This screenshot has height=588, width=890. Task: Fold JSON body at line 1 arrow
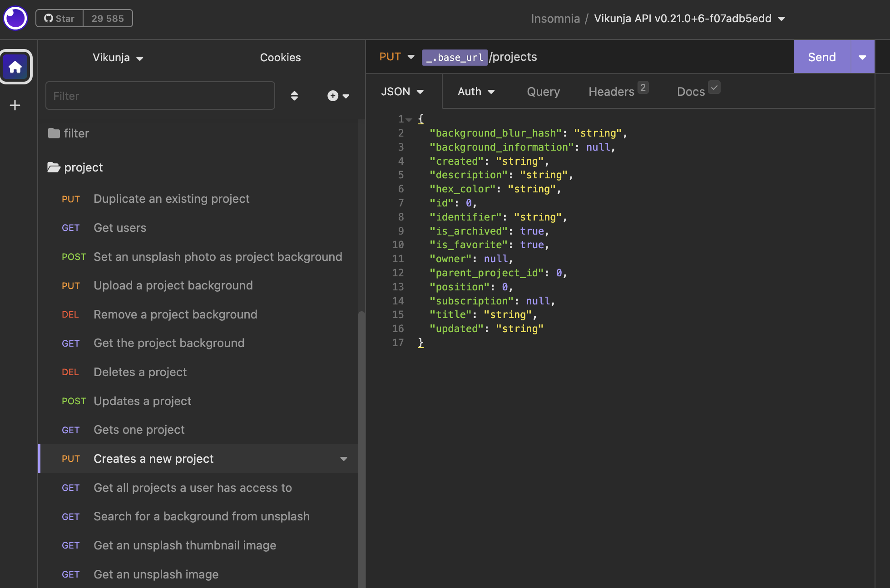409,120
